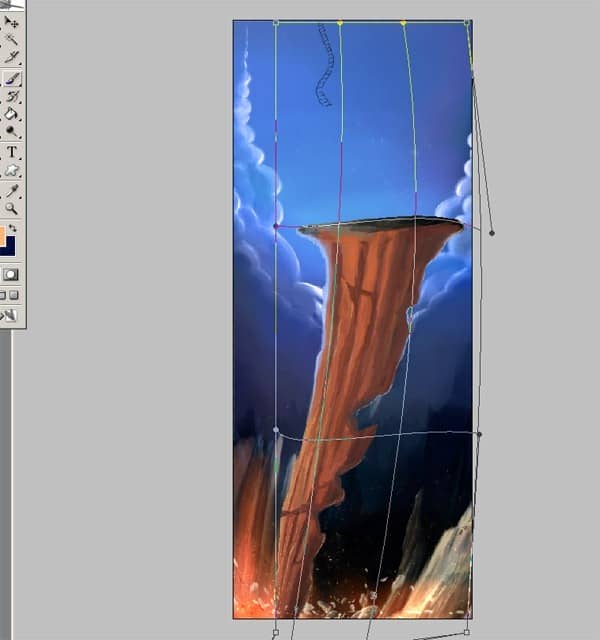Image resolution: width=600 pixels, height=640 pixels.
Task: Click the left yellow warp point on top edge
Action: coord(340,23)
